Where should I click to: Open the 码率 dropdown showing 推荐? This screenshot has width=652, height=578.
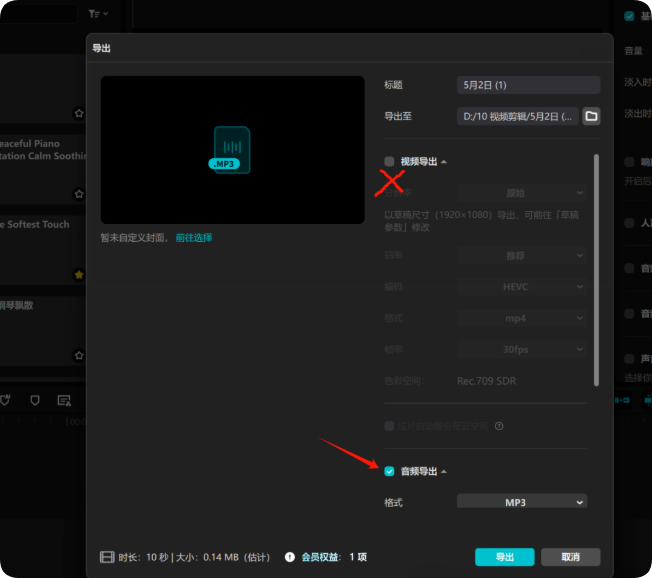point(522,255)
